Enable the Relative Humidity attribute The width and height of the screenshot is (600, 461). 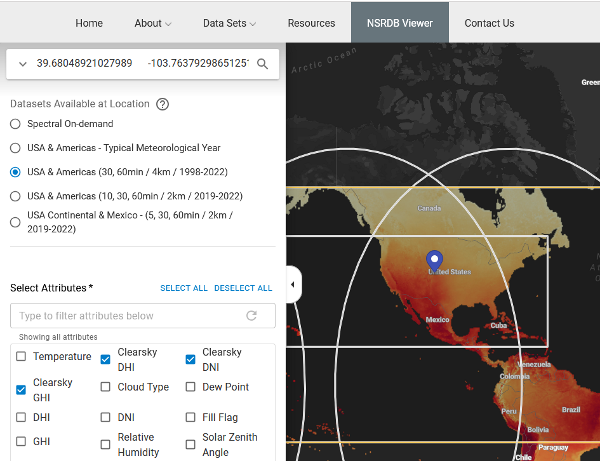coord(105,445)
